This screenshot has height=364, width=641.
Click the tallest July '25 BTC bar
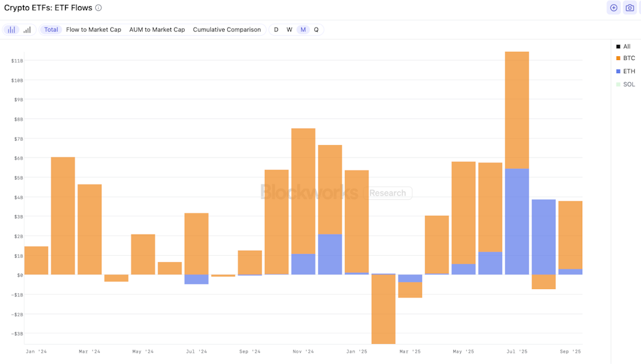click(x=516, y=109)
